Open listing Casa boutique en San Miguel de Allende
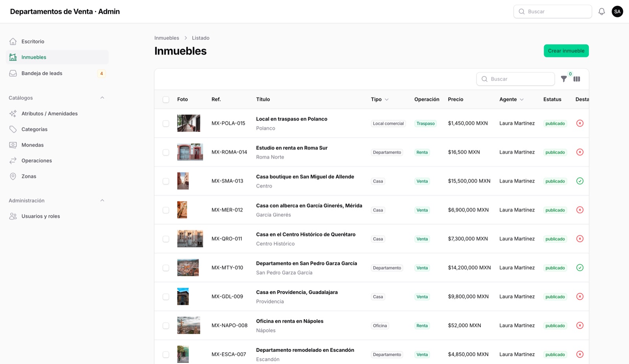 [x=305, y=177]
